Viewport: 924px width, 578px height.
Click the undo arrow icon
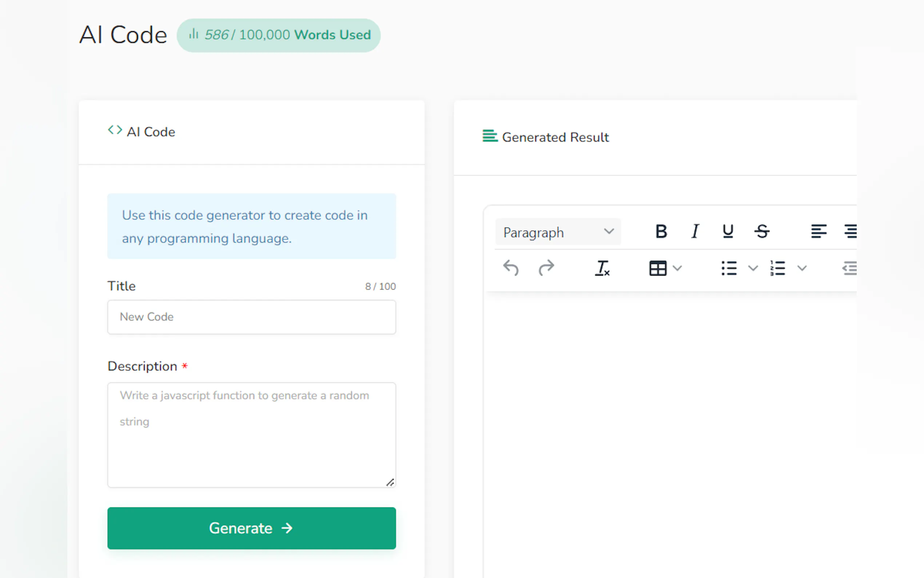pos(511,268)
